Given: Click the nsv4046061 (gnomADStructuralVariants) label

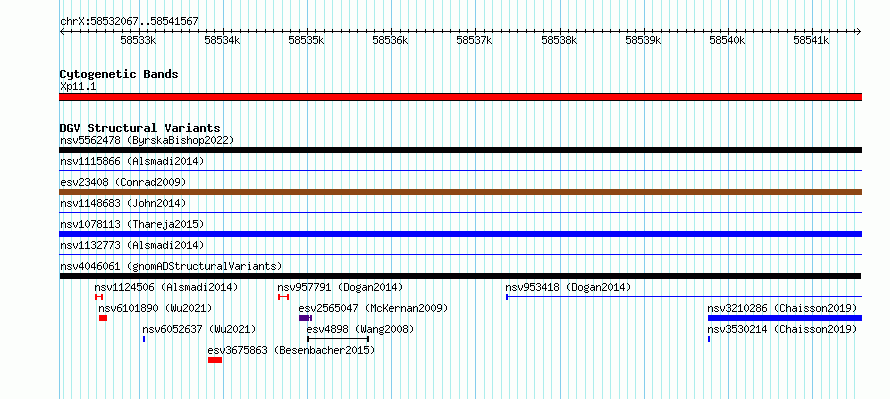Looking at the screenshot, I should point(171,266).
